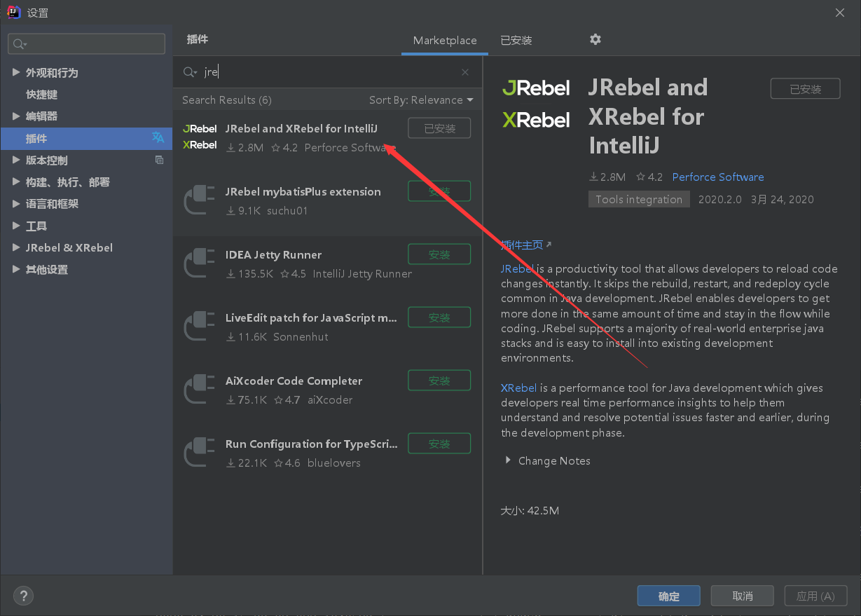
Task: Expand the 工具 settings node
Action: tap(16, 226)
